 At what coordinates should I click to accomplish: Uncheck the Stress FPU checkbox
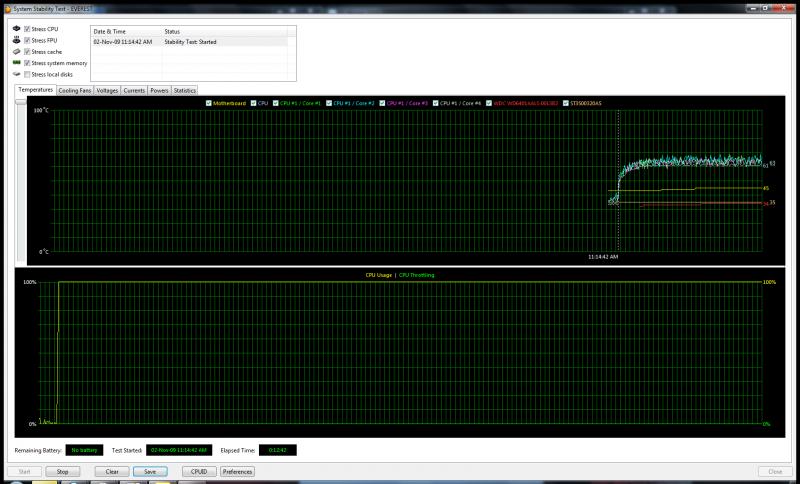click(x=27, y=40)
